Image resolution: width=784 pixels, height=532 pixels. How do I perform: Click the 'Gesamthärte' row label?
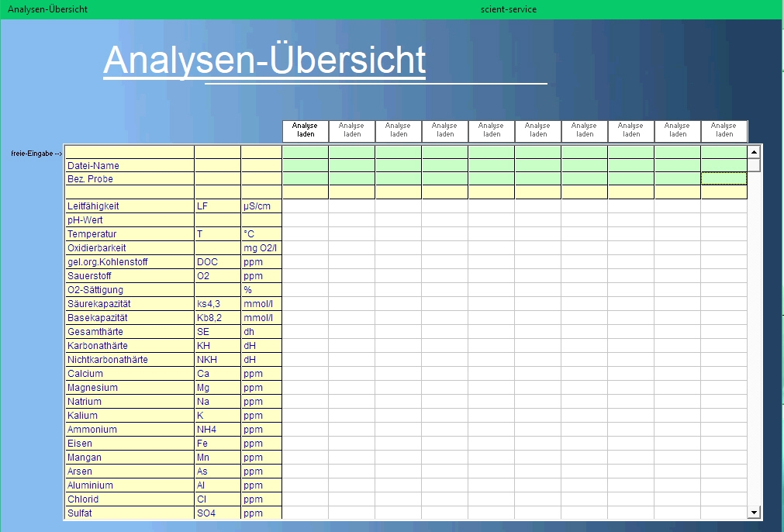tap(130, 332)
